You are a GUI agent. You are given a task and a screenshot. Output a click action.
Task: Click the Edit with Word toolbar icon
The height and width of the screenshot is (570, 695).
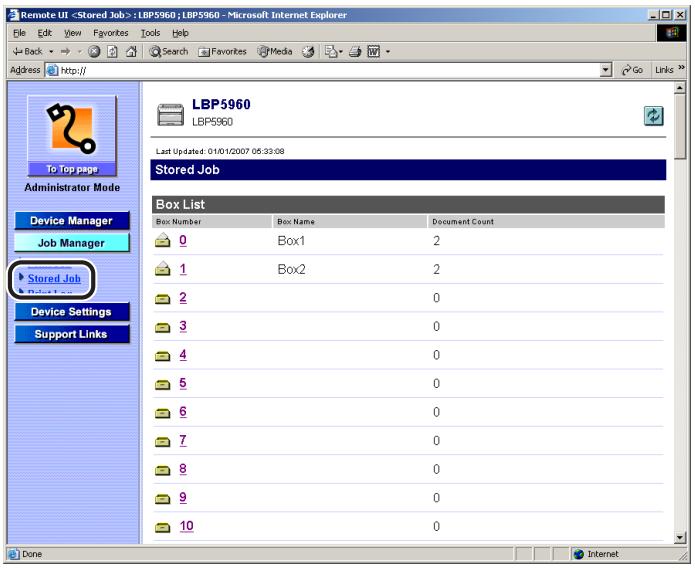pos(374,52)
